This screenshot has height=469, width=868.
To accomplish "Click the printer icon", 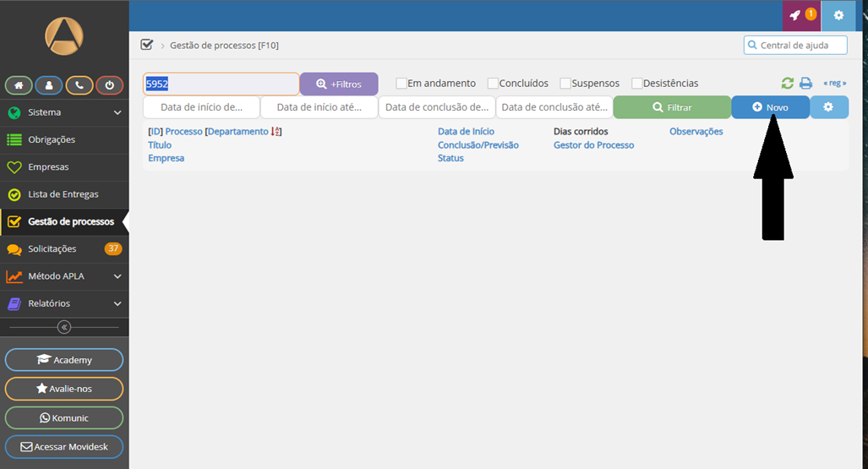I will 806,83.
